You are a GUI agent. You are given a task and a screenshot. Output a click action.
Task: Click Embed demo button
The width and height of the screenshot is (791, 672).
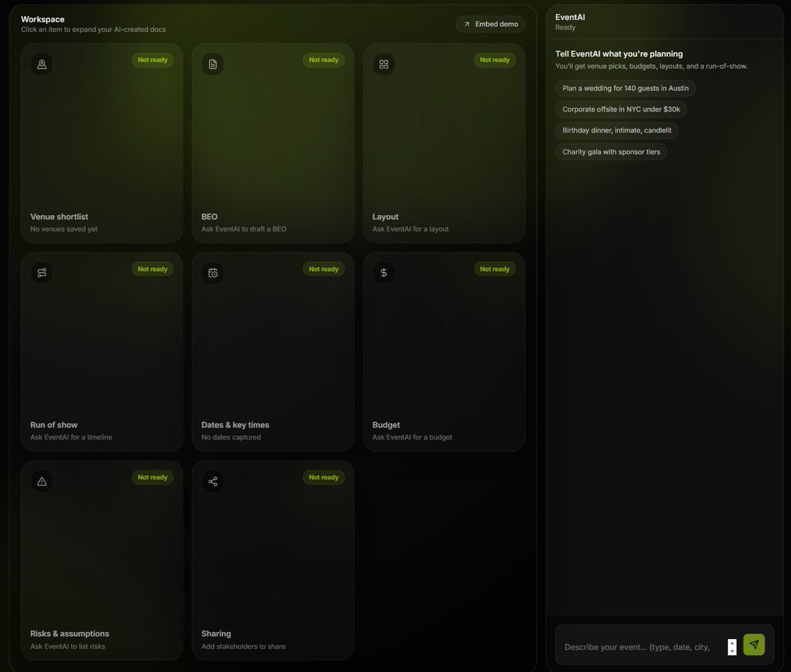[490, 24]
